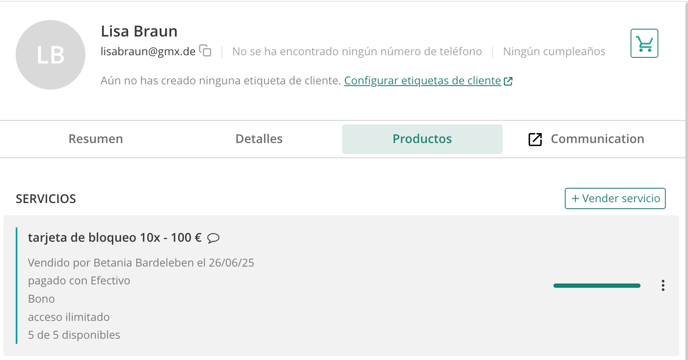Click the LB avatar circle
688x360 pixels.
pos(50,55)
